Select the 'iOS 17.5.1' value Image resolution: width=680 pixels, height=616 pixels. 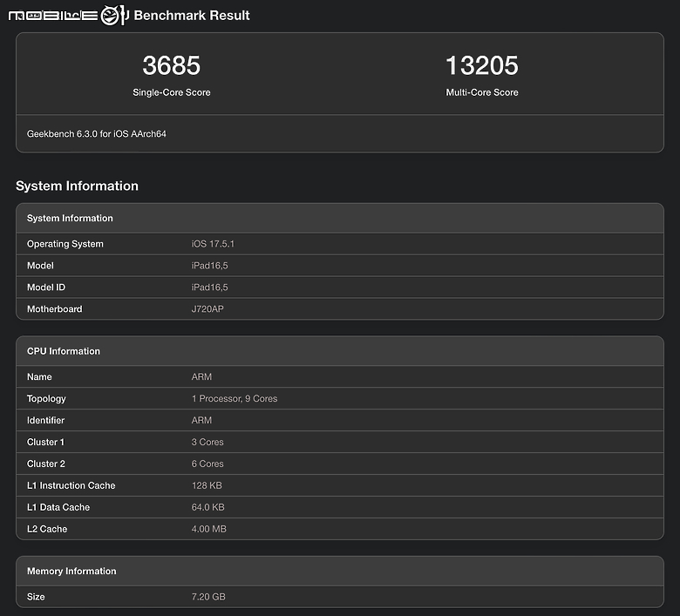213,244
